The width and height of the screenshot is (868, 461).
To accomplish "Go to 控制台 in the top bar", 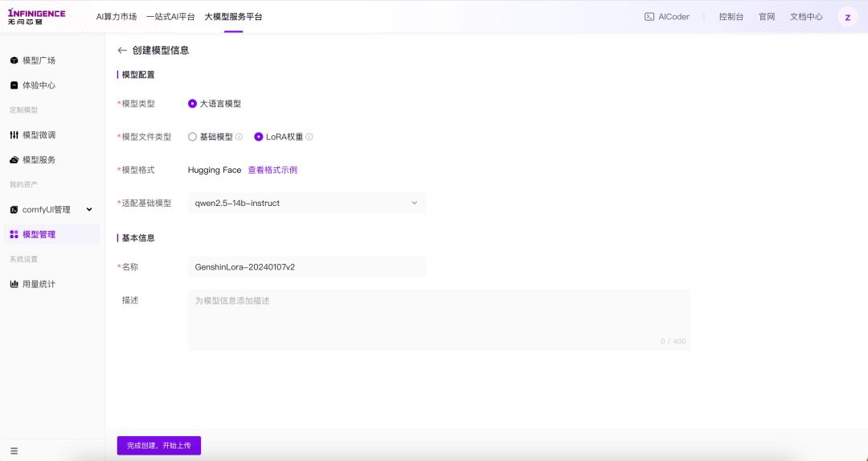I will pos(731,17).
